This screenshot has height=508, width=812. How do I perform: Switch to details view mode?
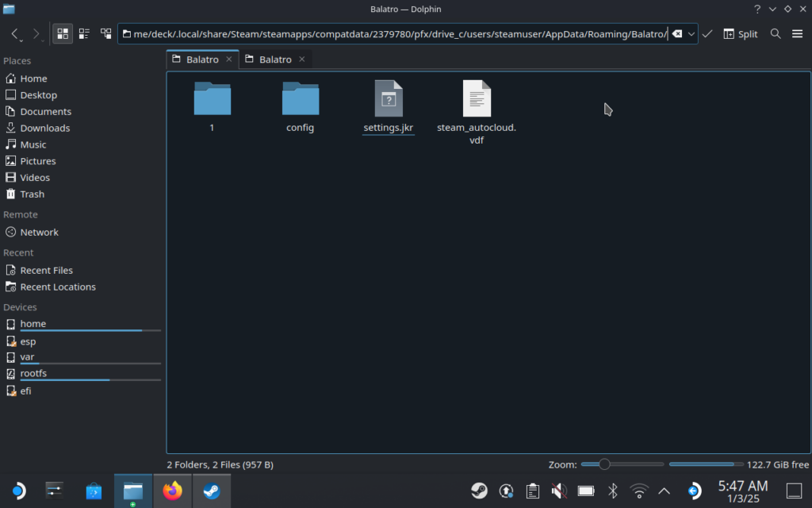pos(106,34)
